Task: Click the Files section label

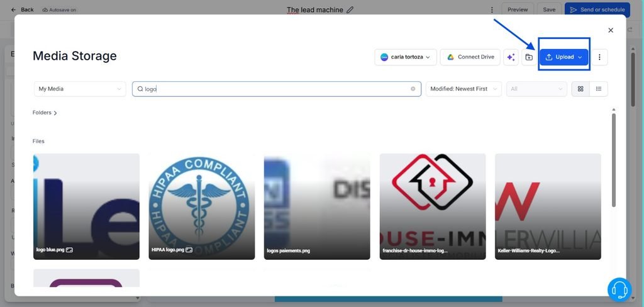Action: (x=38, y=142)
